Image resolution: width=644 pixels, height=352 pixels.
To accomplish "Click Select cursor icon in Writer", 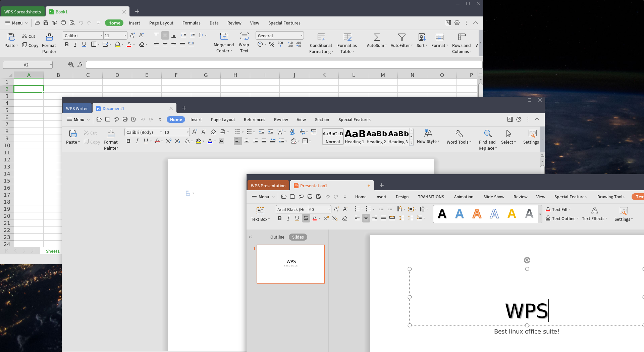I will click(x=508, y=134).
